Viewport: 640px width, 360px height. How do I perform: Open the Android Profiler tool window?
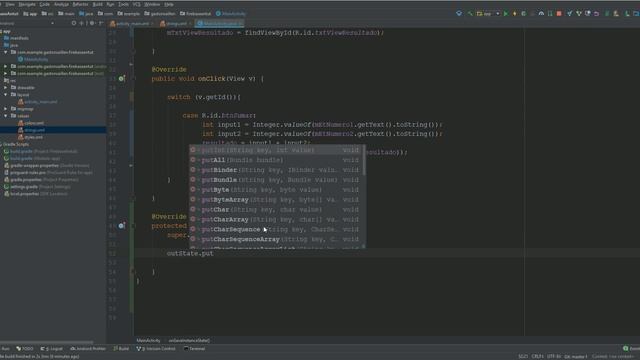[x=88, y=349]
